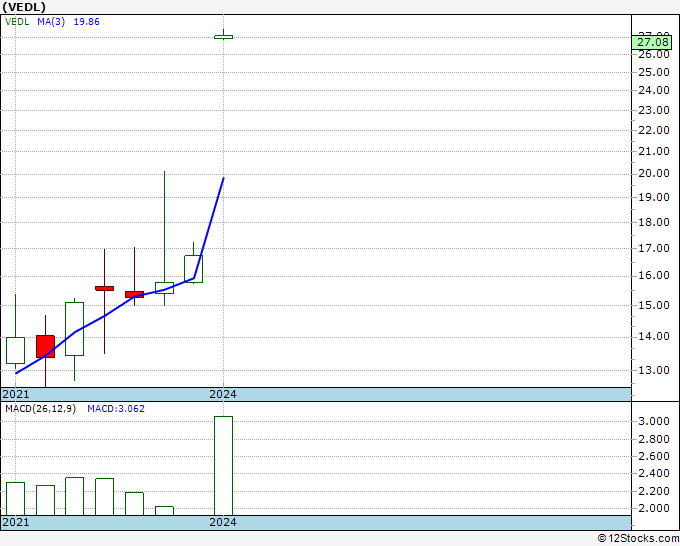680x546 pixels.
Task: Click the large red candlestick body near 14.00
Action: pyautogui.click(x=45, y=346)
